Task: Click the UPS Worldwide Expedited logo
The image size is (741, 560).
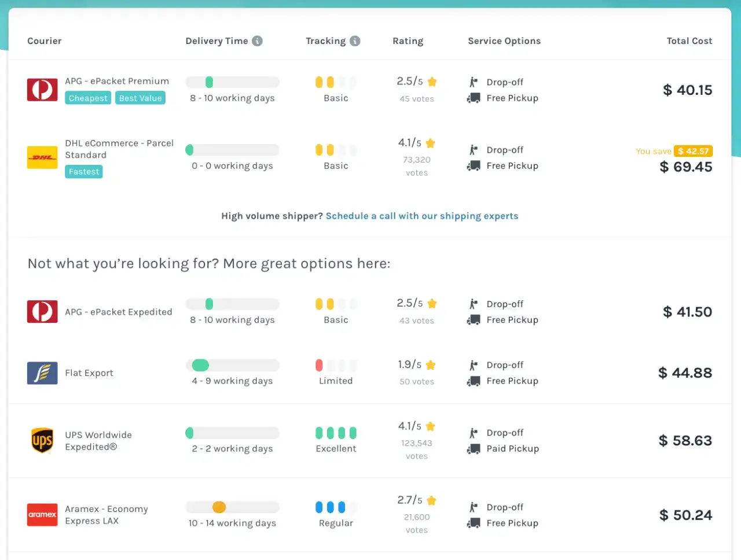Action: (x=42, y=440)
